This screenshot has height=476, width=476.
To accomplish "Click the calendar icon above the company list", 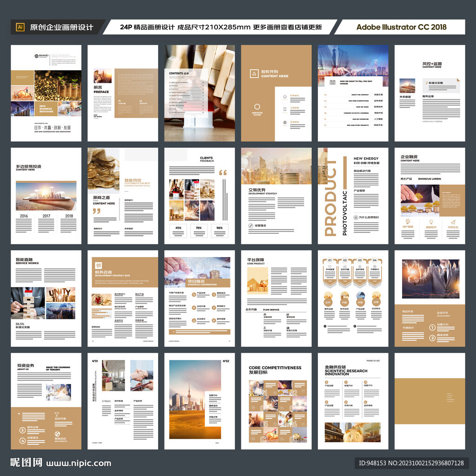I will 332,82.
